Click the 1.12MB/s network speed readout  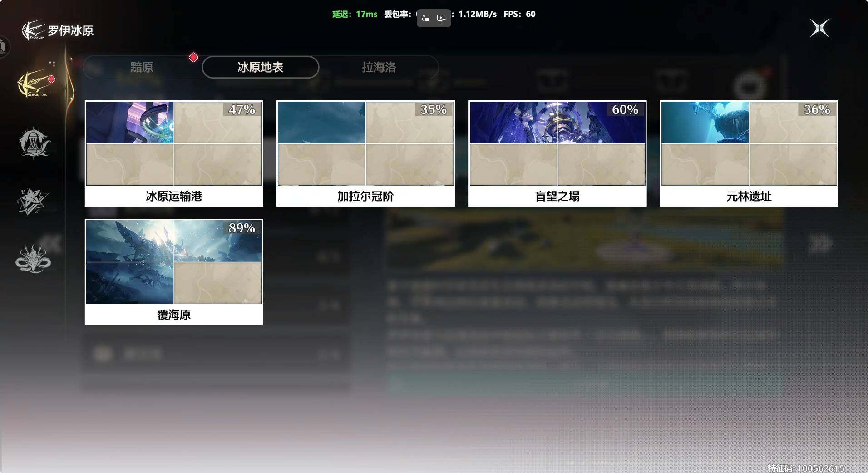pyautogui.click(x=478, y=14)
